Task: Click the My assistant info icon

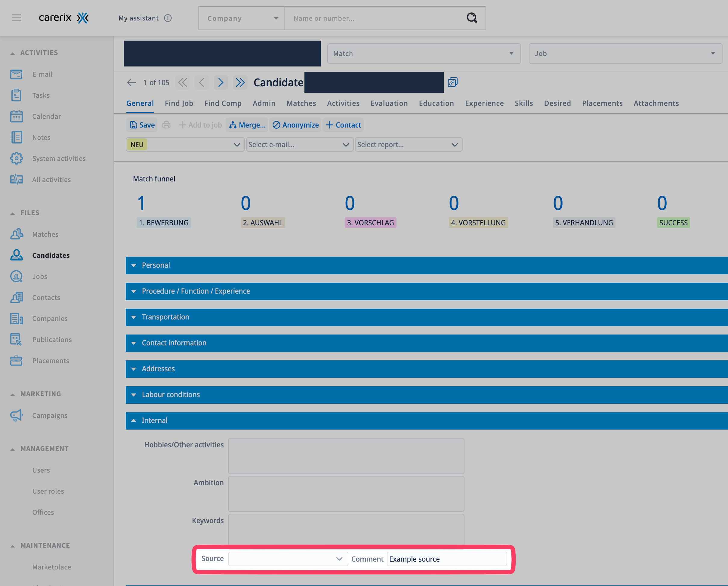Action: click(x=168, y=18)
